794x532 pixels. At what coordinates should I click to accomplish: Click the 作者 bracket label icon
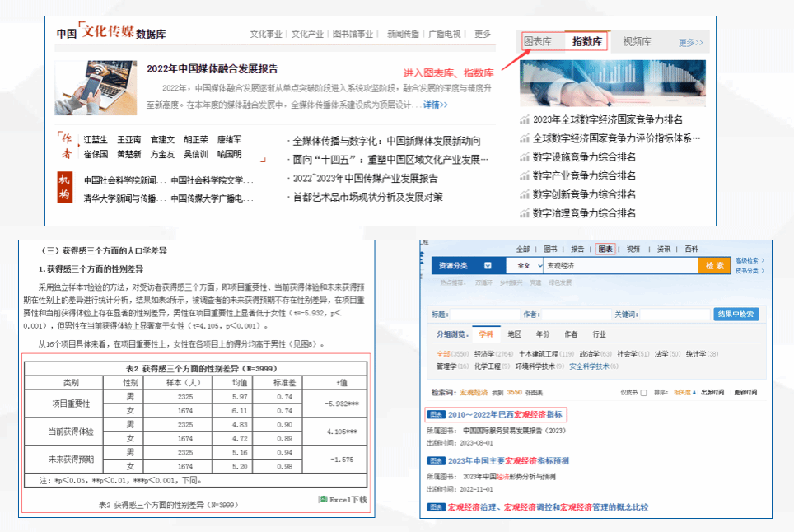click(65, 146)
